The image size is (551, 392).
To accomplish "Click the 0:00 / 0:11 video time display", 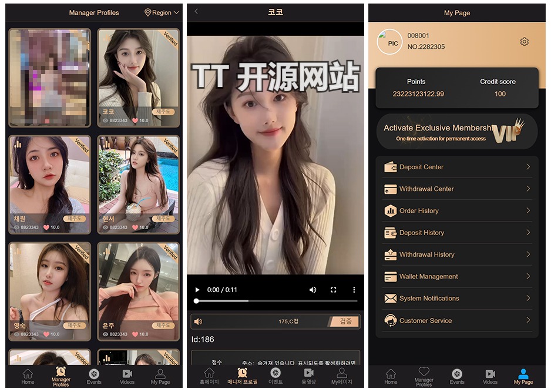I will click(222, 290).
